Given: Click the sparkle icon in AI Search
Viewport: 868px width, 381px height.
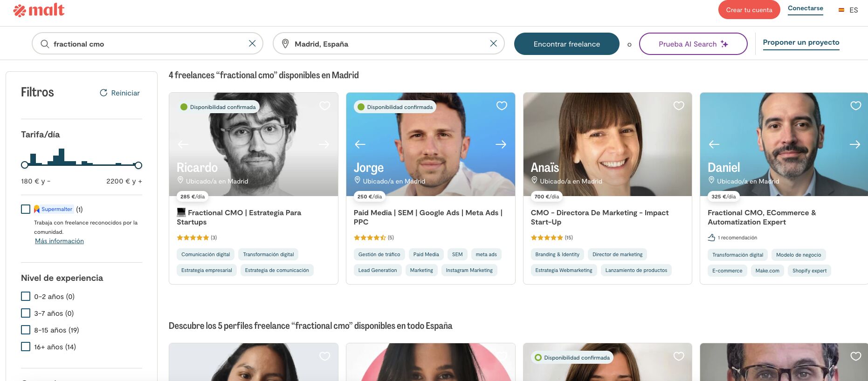Looking at the screenshot, I should 724,44.
